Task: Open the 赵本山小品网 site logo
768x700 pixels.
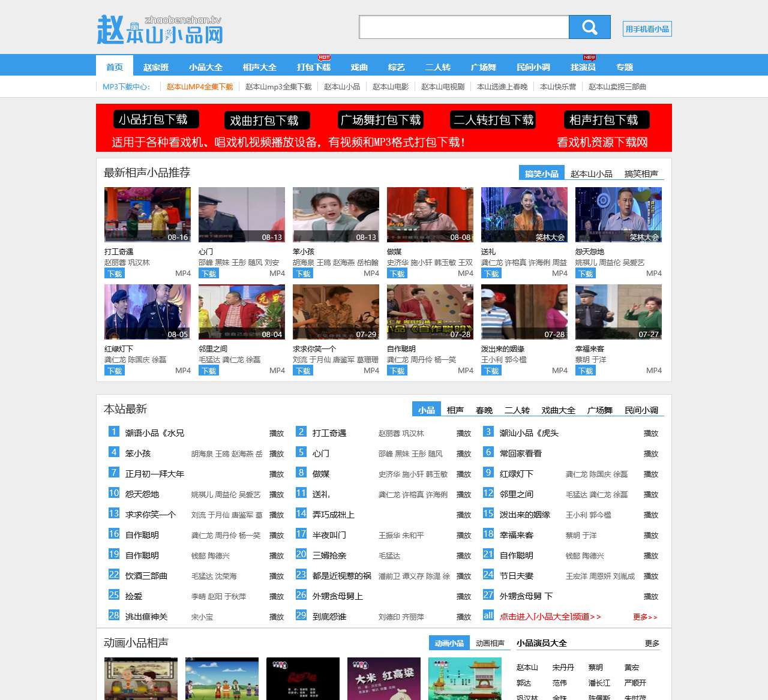Action: click(160, 29)
